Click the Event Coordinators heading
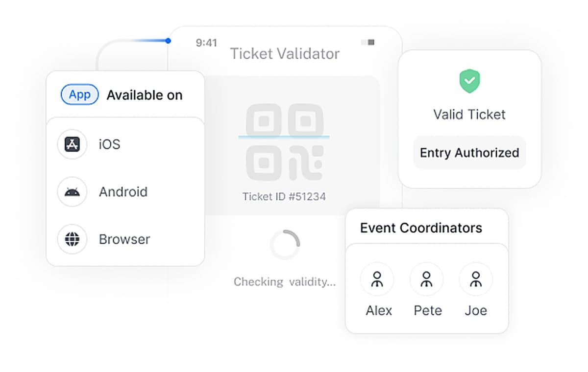Image resolution: width=588 pixels, height=372 pixels. tap(421, 228)
